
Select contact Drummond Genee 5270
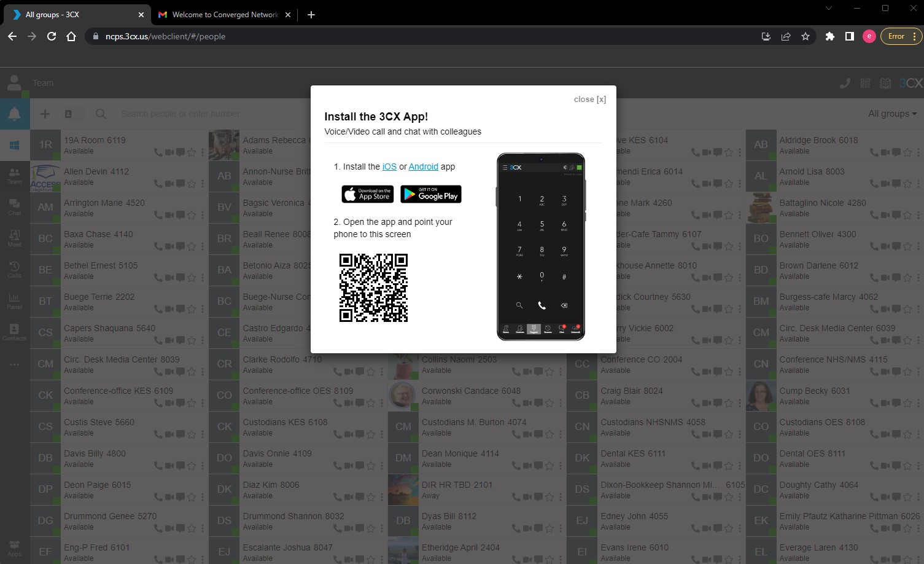(119, 521)
